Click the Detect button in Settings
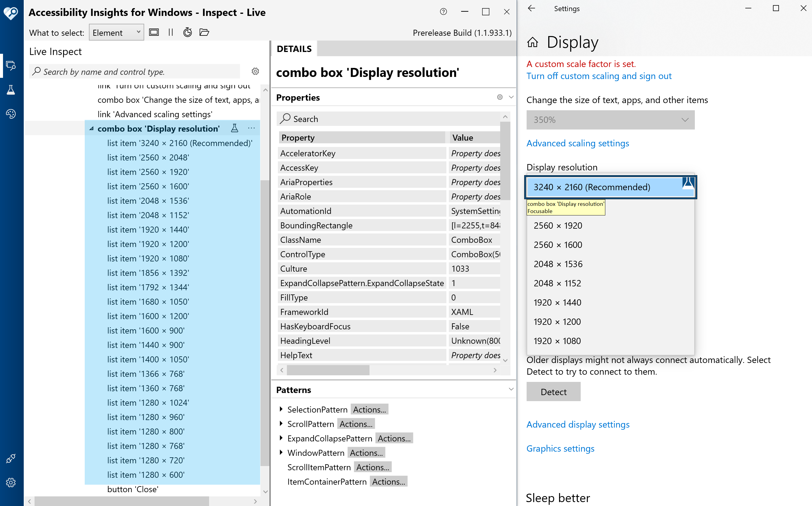 (x=554, y=392)
